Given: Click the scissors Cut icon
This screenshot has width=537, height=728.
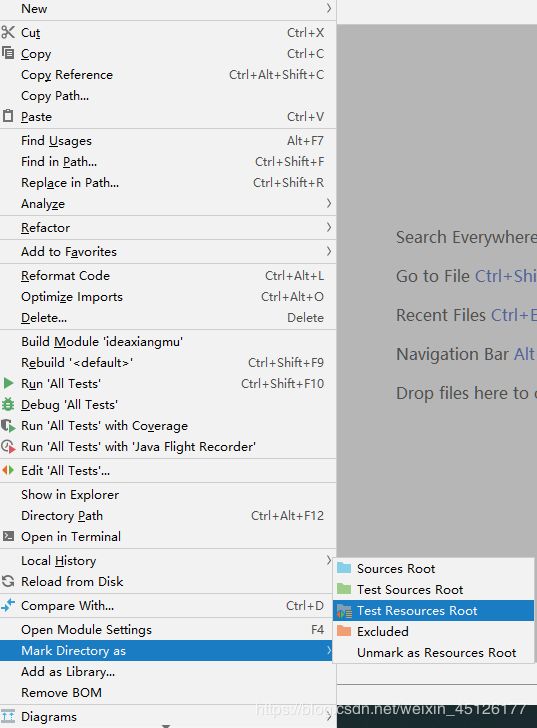Looking at the screenshot, I should [8, 32].
